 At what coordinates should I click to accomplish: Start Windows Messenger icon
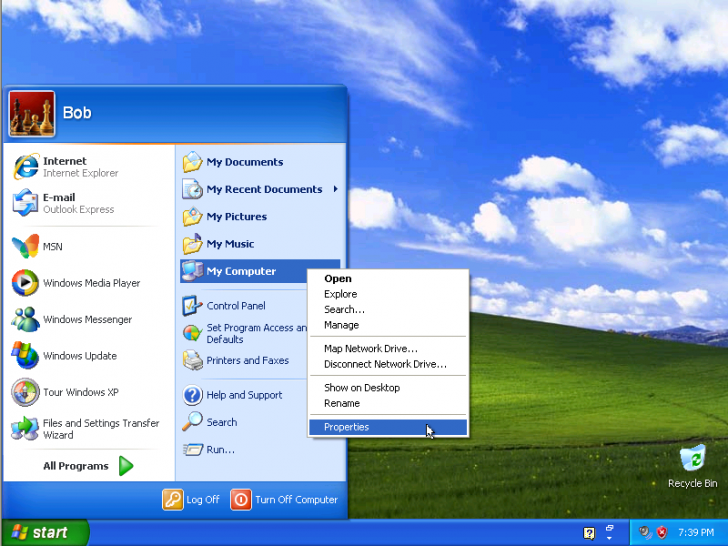click(x=25, y=319)
